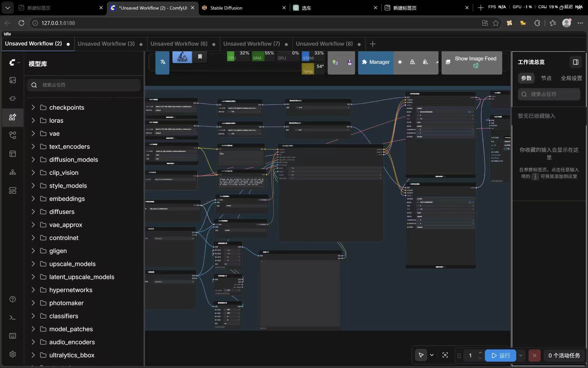Open the browser profile avatar
The width and height of the screenshot is (588, 368).
(x=566, y=23)
